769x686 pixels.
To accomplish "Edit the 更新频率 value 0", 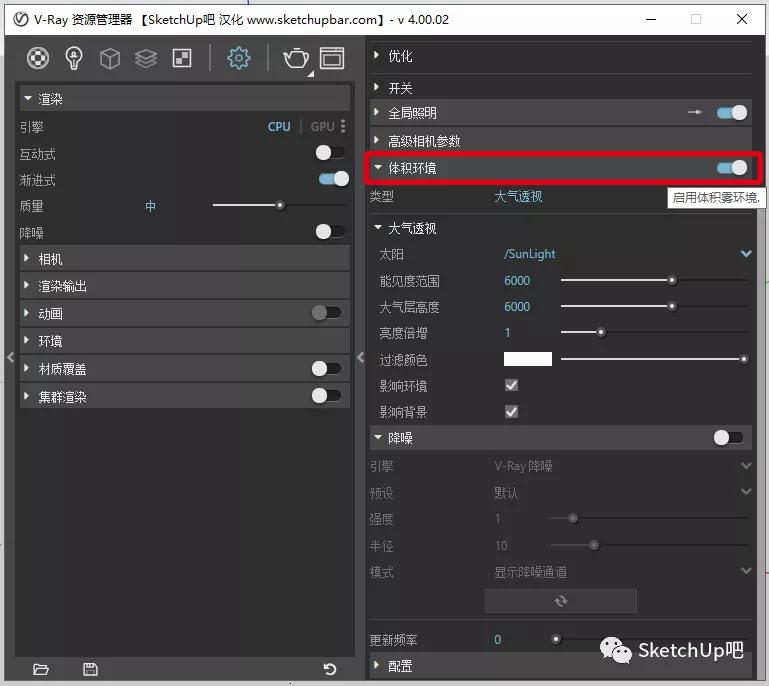I will [x=498, y=639].
